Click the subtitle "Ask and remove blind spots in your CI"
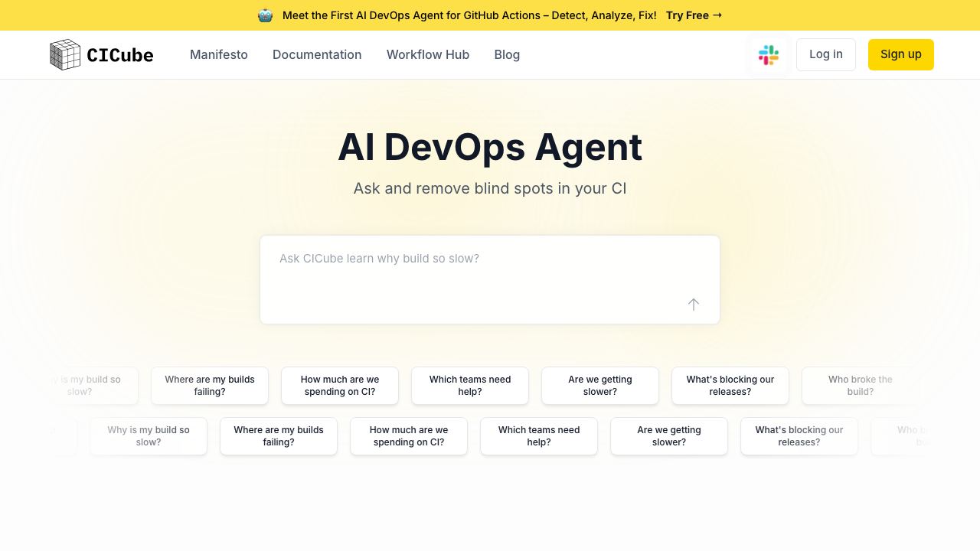 (x=490, y=188)
